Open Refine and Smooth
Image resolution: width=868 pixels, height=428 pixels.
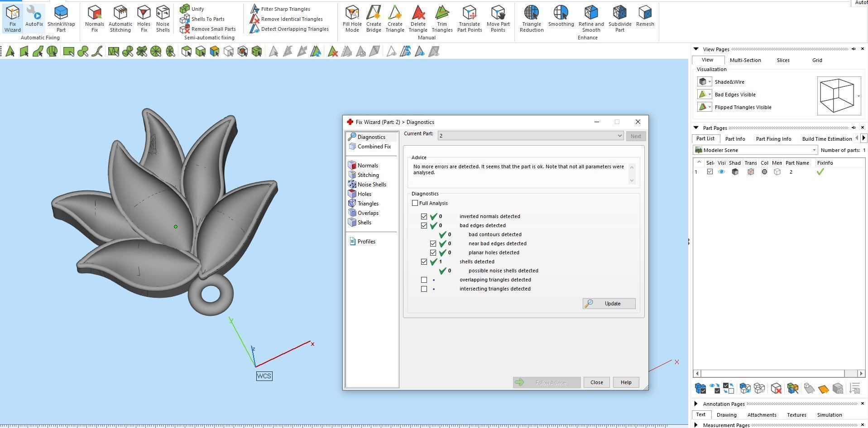click(x=591, y=19)
